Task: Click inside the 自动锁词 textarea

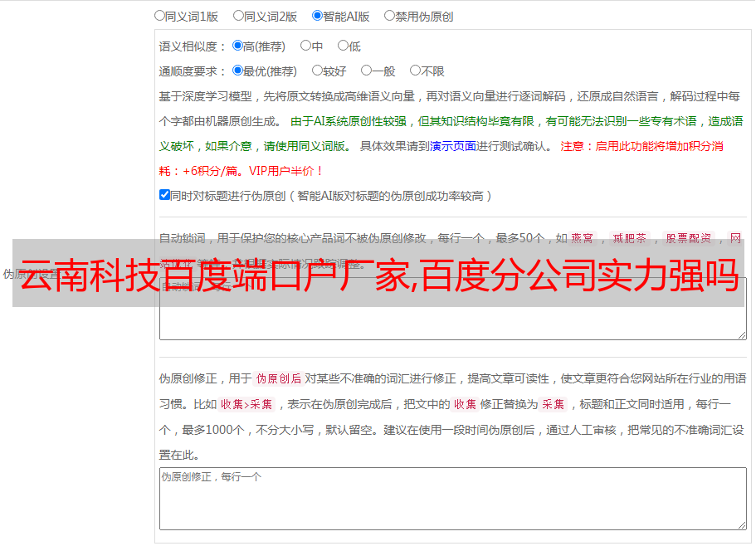Action: point(453,309)
